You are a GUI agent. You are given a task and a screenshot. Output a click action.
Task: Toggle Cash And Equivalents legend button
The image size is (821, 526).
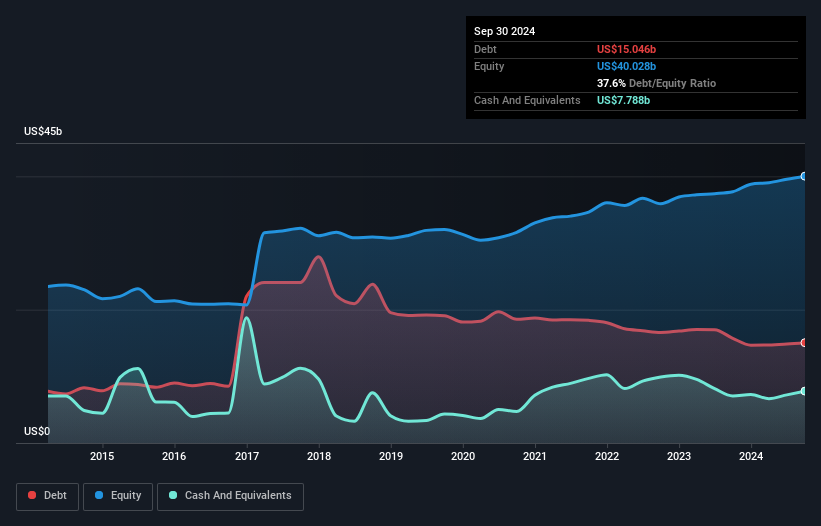point(230,496)
